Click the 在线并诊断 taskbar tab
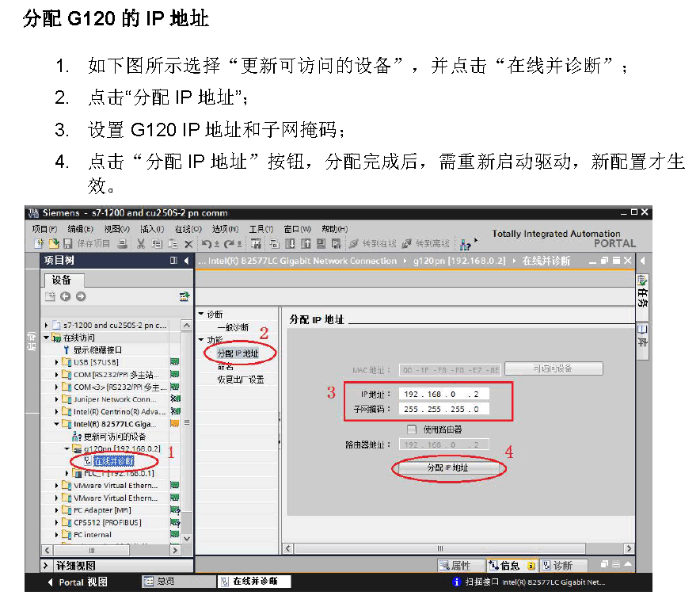Image resolution: width=700 pixels, height=599 pixels. coord(254,582)
